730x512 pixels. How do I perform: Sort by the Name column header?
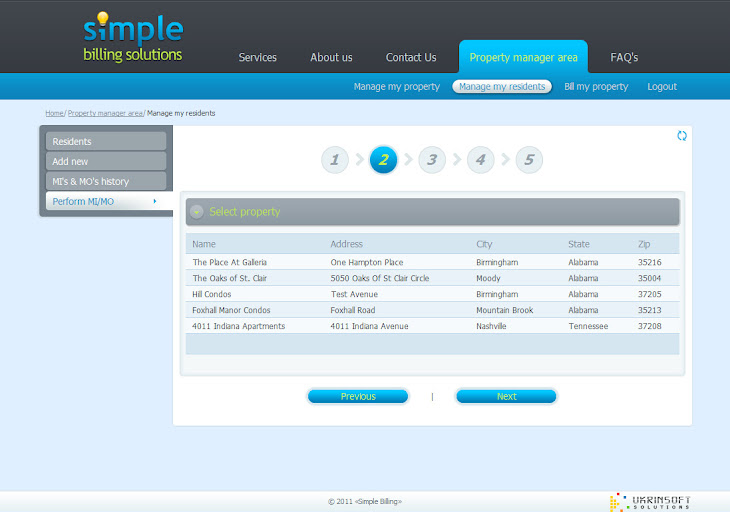coord(204,244)
